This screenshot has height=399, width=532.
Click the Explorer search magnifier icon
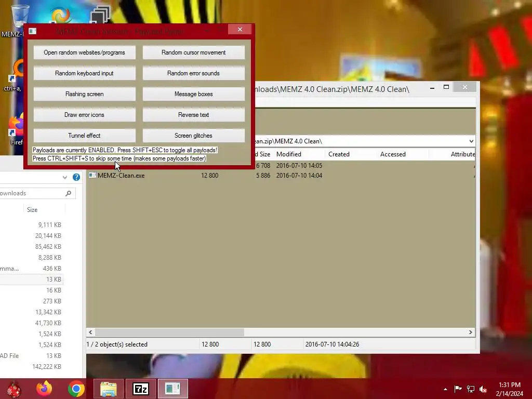pos(69,193)
